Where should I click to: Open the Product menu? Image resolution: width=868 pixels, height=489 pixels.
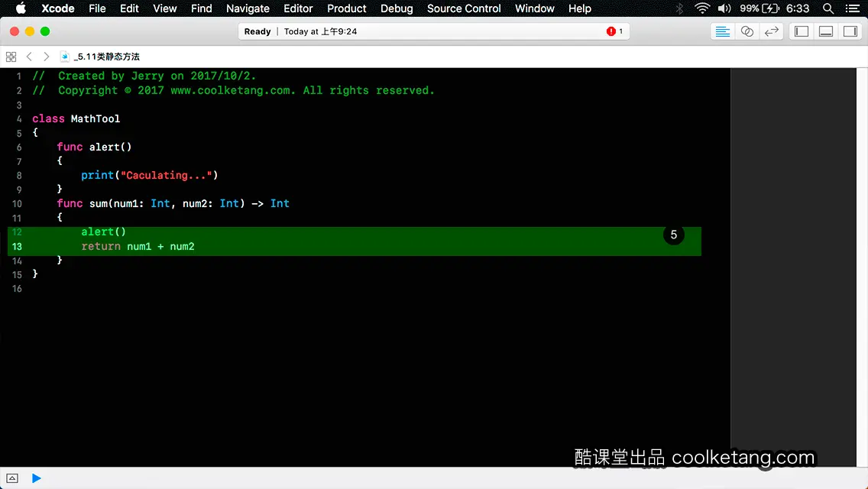coord(347,8)
